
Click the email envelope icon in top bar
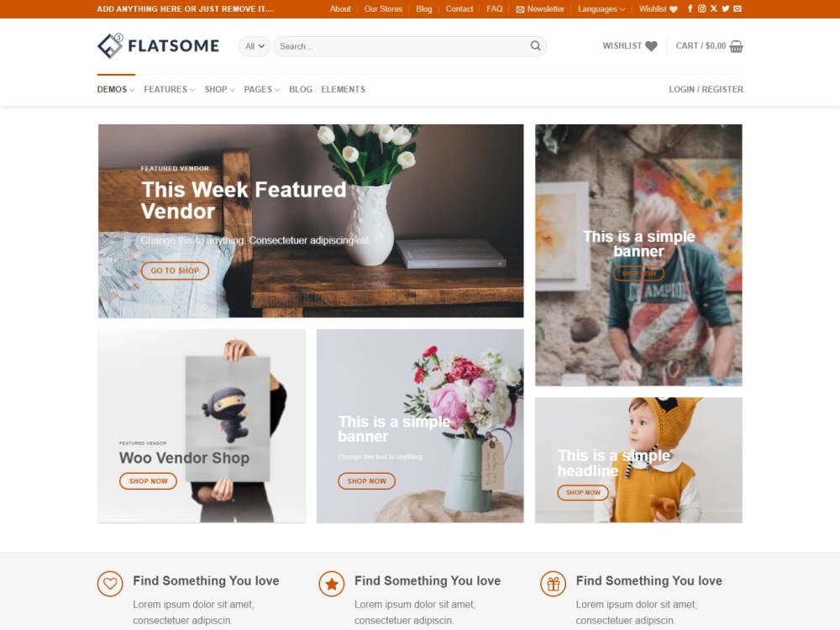738,8
